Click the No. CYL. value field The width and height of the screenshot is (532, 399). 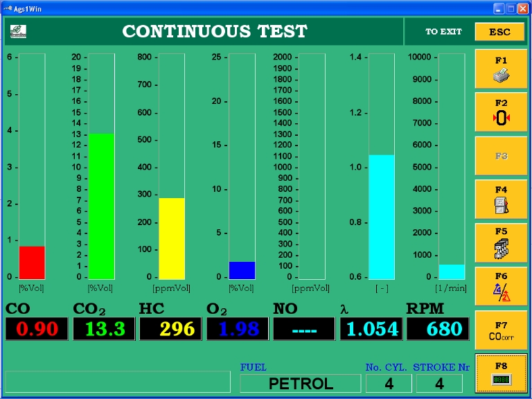pos(389,383)
